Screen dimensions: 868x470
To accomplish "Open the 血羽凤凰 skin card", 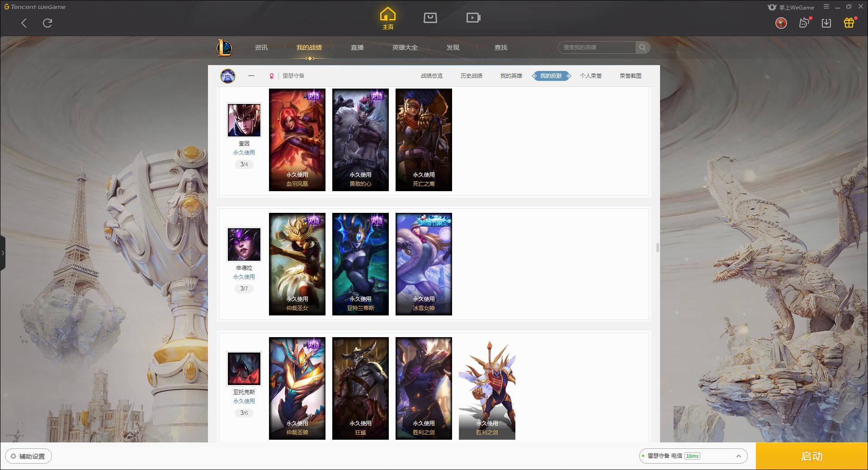I will [297, 140].
